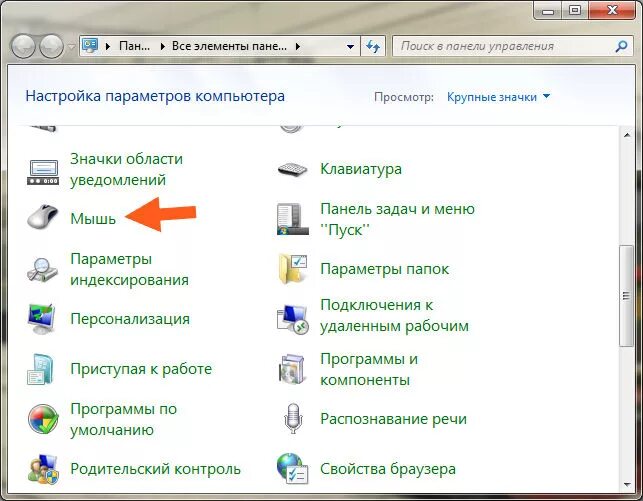Close the Control Panel window
Viewport: 643px width, 501px height.
(x=612, y=10)
